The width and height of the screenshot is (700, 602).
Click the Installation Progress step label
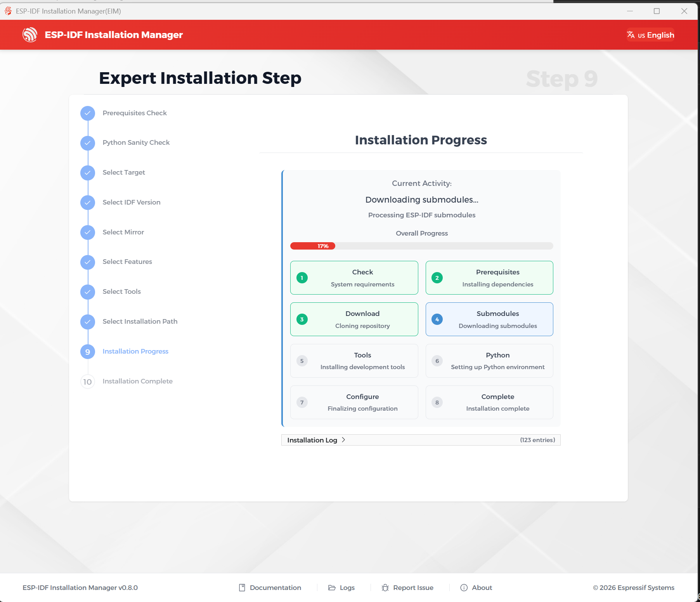click(135, 351)
